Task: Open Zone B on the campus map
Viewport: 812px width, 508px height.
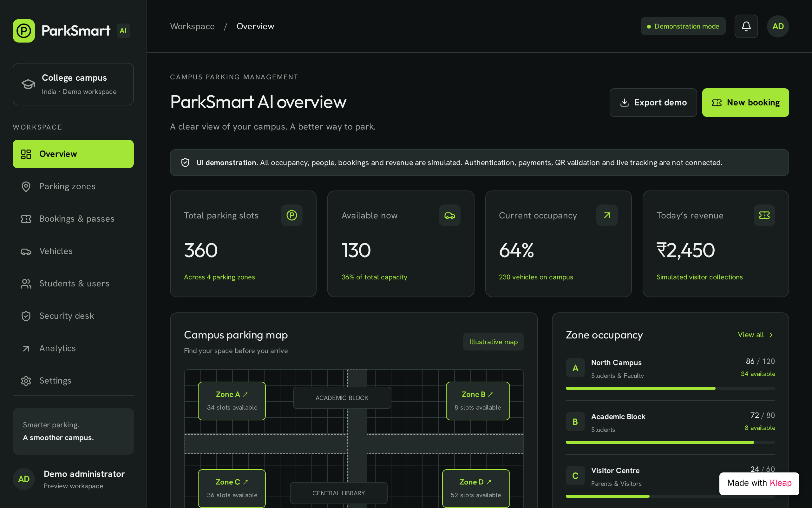Action: 478,401
